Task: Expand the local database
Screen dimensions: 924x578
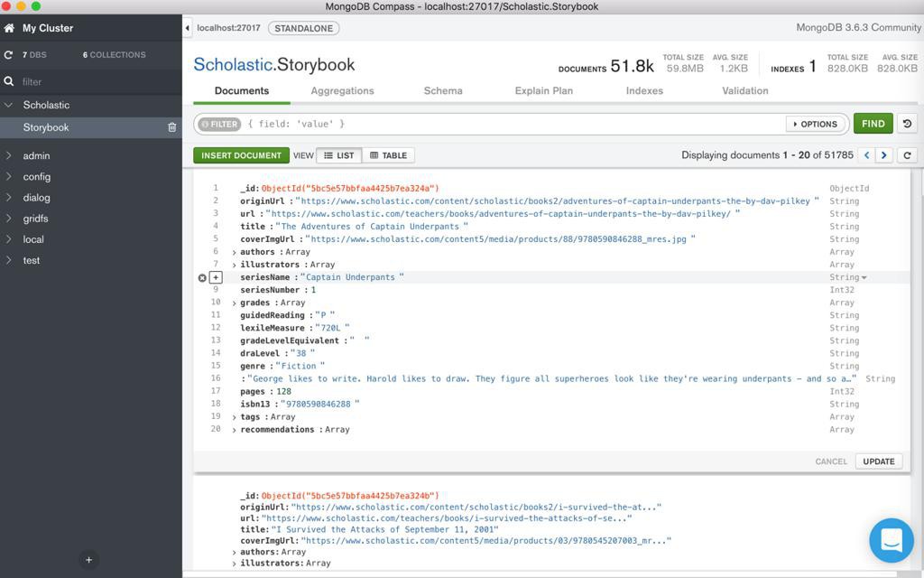Action: (x=8, y=239)
